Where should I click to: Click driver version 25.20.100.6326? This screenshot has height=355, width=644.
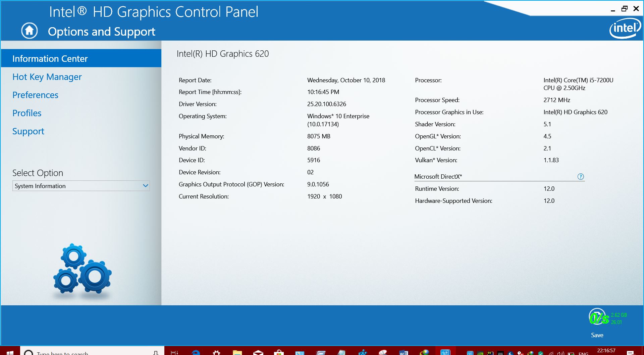(327, 104)
